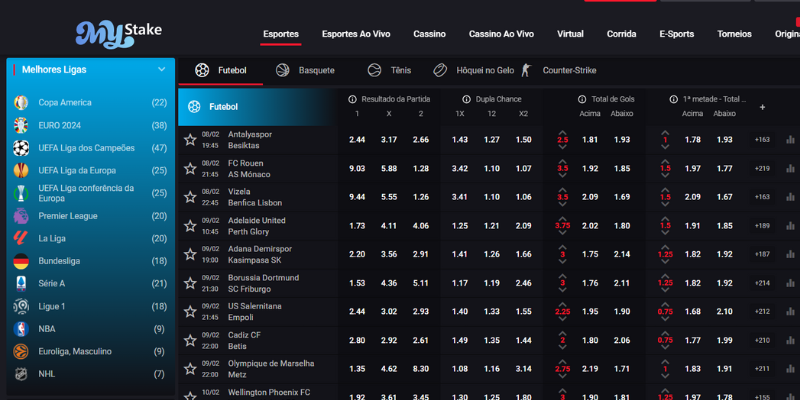Collapse the Melhores Ligas panel chevron
800x400 pixels.
pos(162,69)
